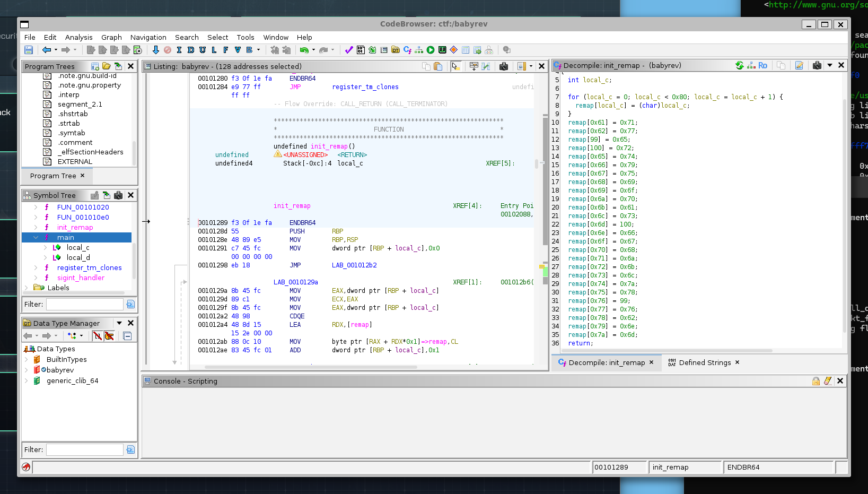The image size is (868, 494).
Task: Click the Lock Scroll icon in Console
Action: pos(816,381)
